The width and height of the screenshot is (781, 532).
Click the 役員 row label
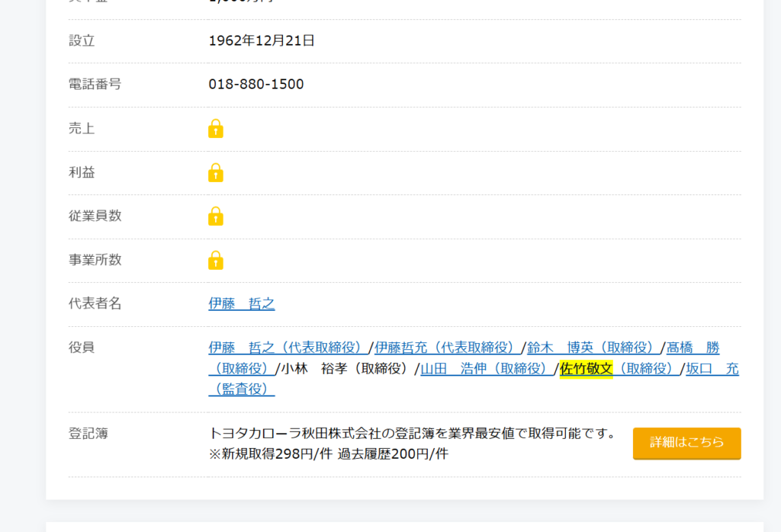pos(82,347)
